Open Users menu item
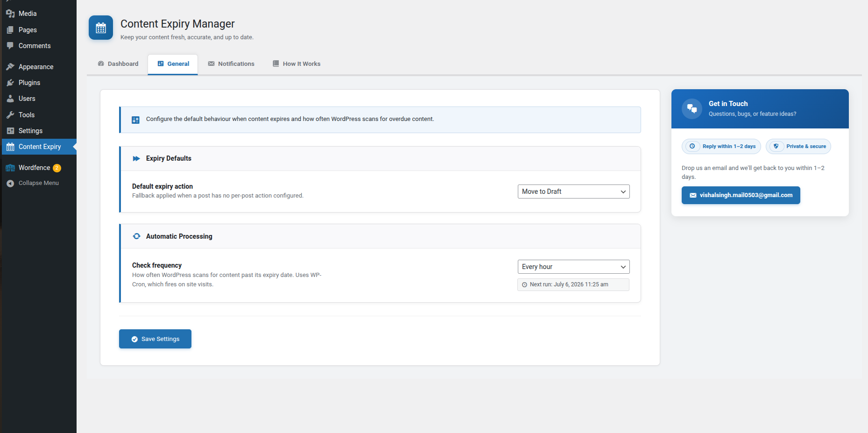This screenshot has height=433, width=868. 39,99
